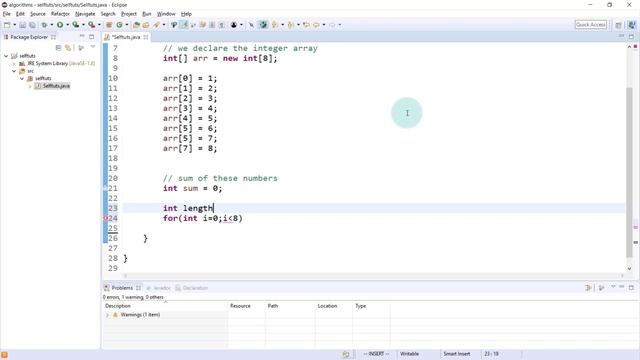
Task: Click the Debug bug icon
Action: (44, 25)
